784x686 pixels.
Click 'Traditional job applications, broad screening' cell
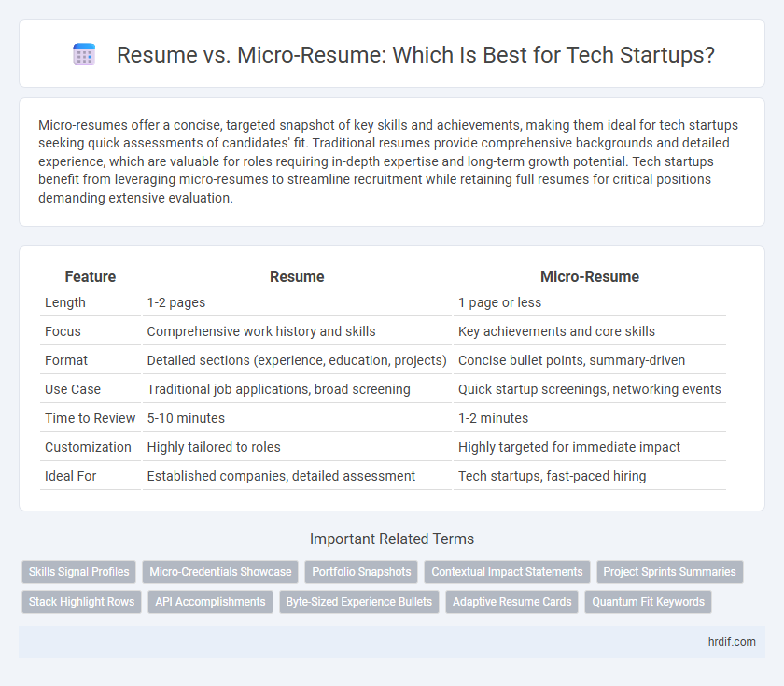[x=297, y=389]
